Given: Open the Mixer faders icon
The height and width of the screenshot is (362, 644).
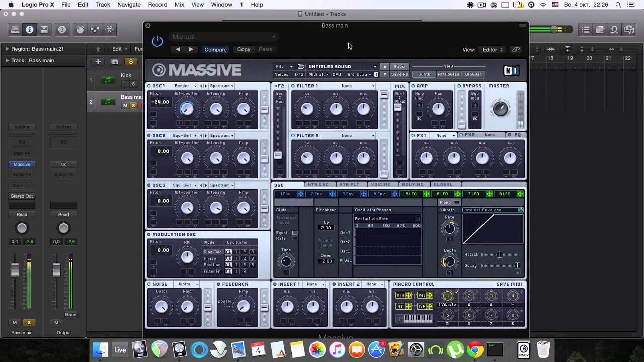Looking at the screenshot, I should coord(95,30).
